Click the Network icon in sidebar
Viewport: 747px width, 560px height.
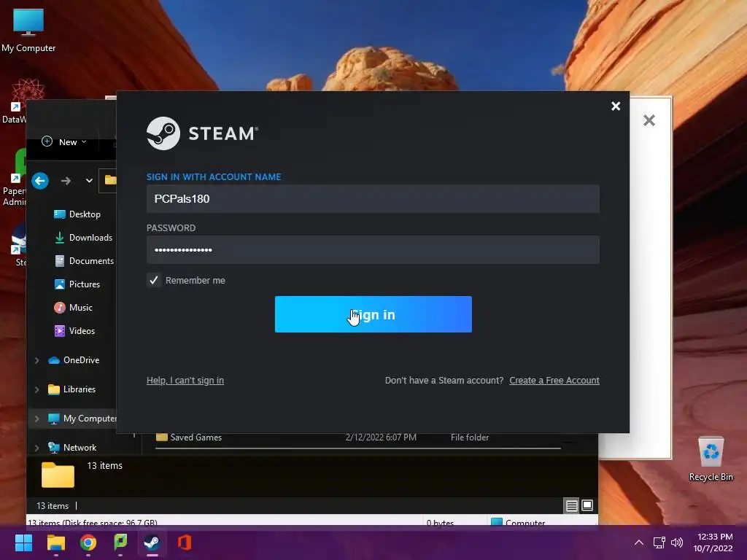click(x=54, y=448)
